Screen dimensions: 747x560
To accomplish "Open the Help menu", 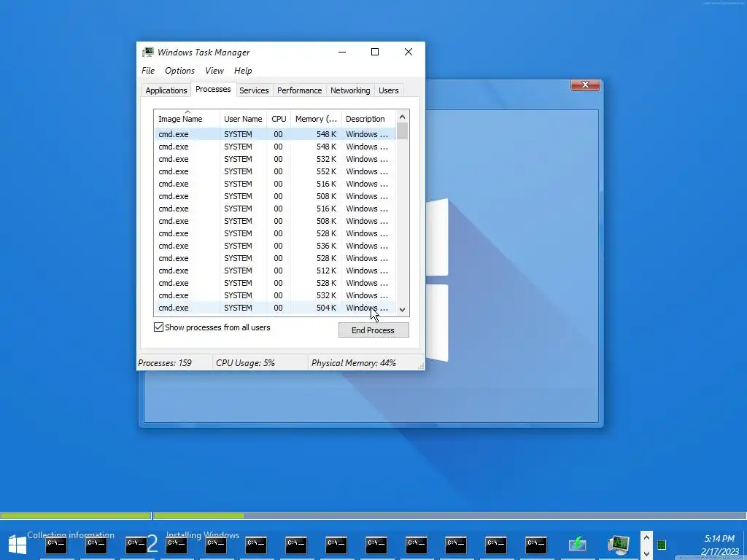I will (x=243, y=71).
